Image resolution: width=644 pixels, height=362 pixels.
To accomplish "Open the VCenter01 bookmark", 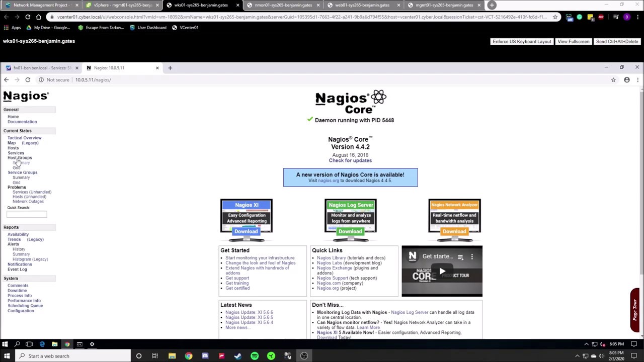I will (x=185, y=28).
